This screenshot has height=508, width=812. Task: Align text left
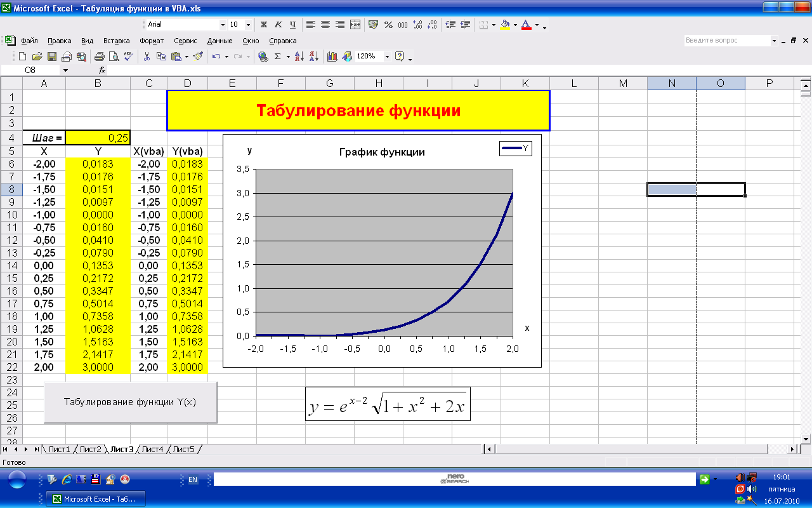[x=311, y=25]
